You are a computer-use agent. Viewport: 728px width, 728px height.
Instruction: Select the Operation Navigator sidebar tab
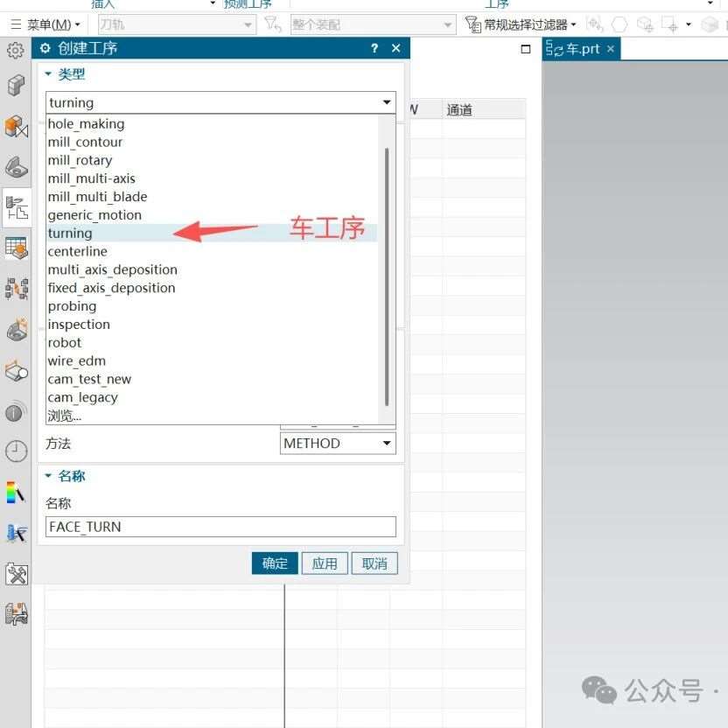(17, 207)
